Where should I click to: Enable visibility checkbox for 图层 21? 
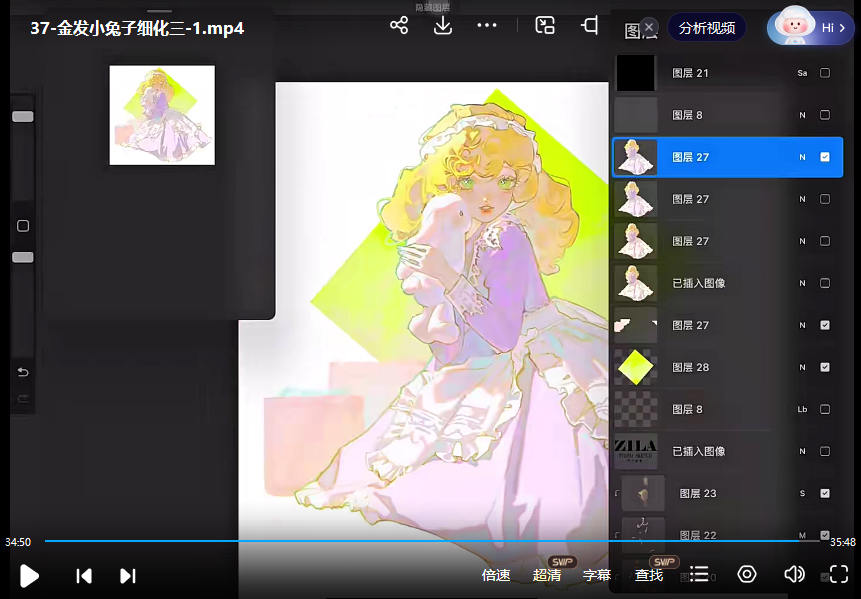(x=825, y=73)
